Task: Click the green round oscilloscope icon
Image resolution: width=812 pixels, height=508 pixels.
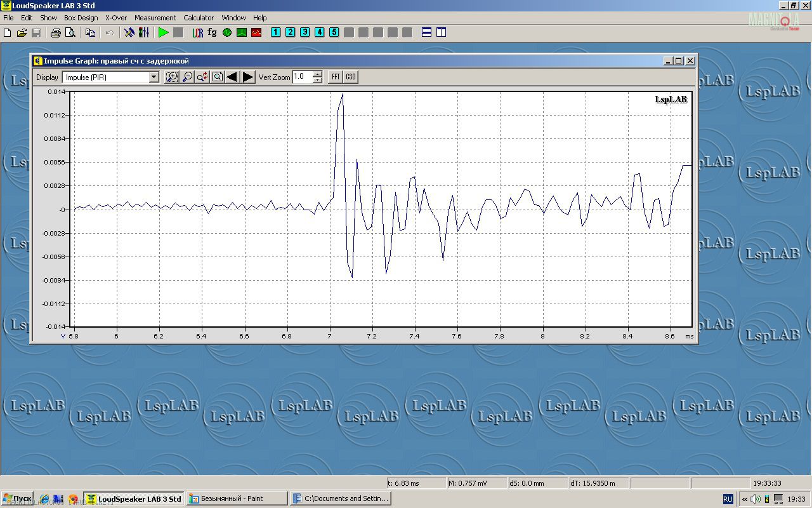Action: point(227,32)
